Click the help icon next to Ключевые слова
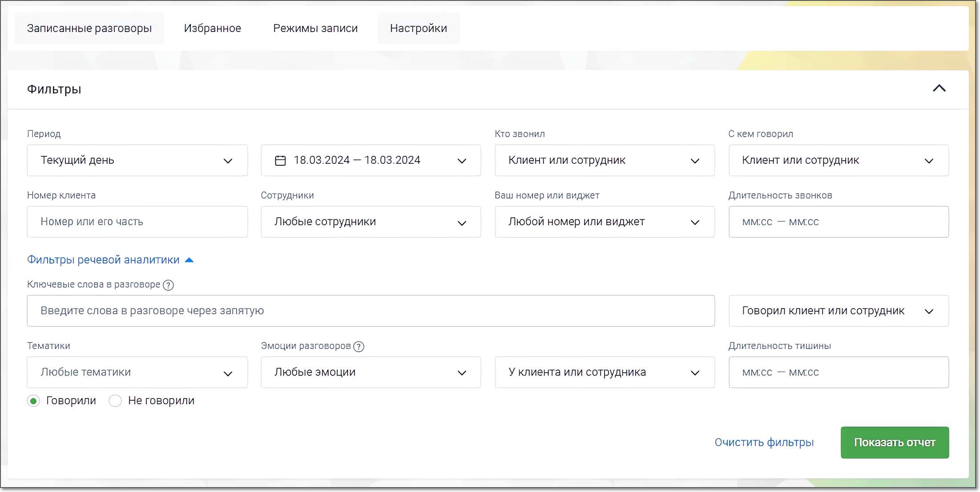Image resolution: width=980 pixels, height=492 pixels. click(168, 285)
